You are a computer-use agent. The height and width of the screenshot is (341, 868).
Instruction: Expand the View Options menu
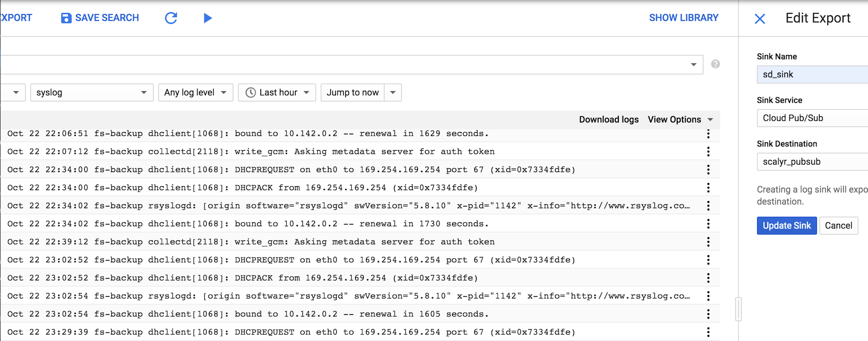coord(680,120)
